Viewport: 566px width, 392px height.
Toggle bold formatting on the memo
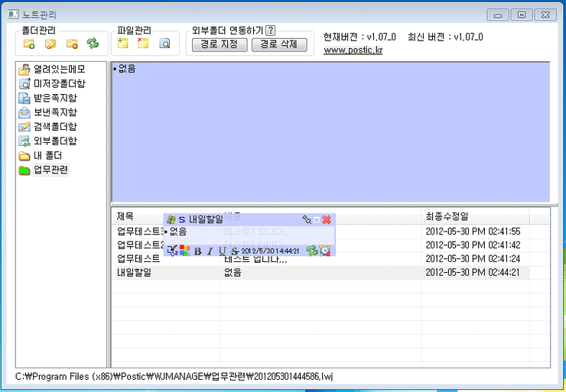pos(197,251)
